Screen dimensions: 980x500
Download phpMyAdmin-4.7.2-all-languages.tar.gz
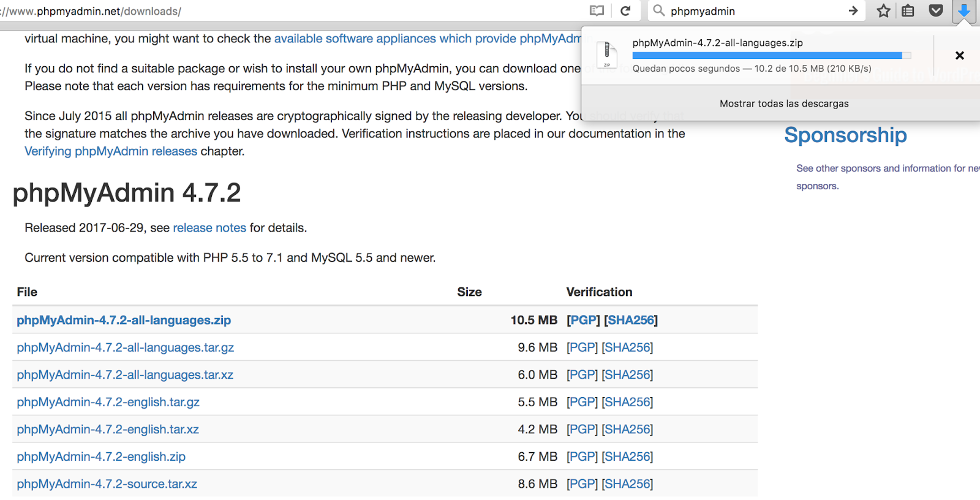(126, 347)
